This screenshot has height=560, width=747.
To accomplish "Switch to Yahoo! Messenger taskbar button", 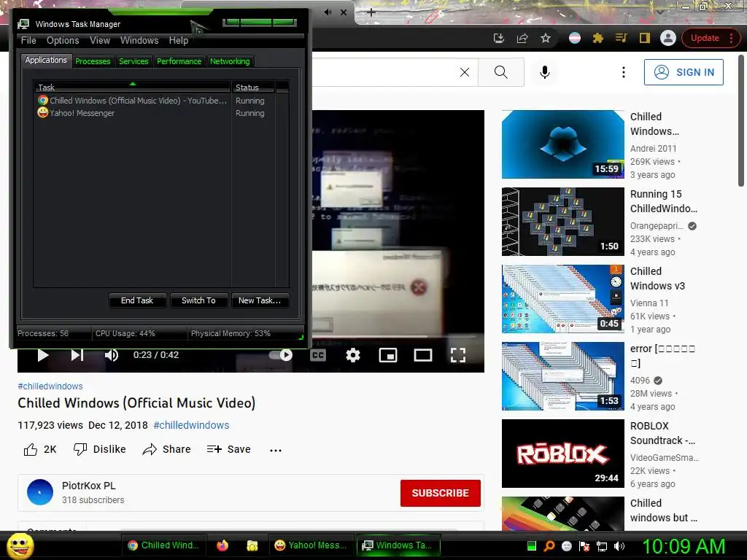I will coord(311,545).
